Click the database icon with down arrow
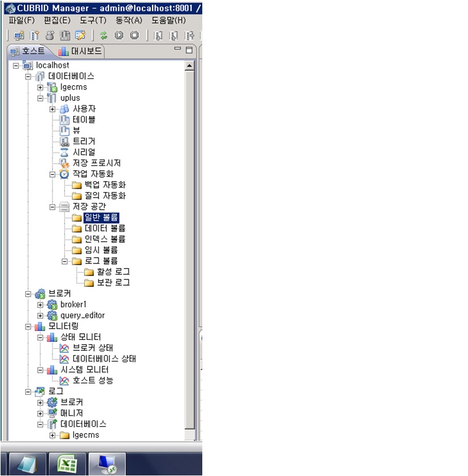The image size is (468, 476). pyautogui.click(x=158, y=35)
